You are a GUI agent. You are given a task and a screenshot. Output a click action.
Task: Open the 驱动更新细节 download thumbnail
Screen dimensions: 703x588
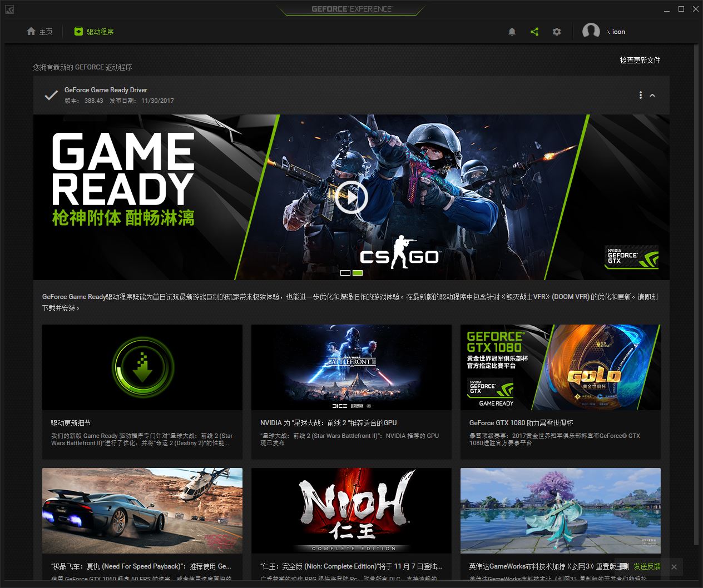tap(142, 367)
